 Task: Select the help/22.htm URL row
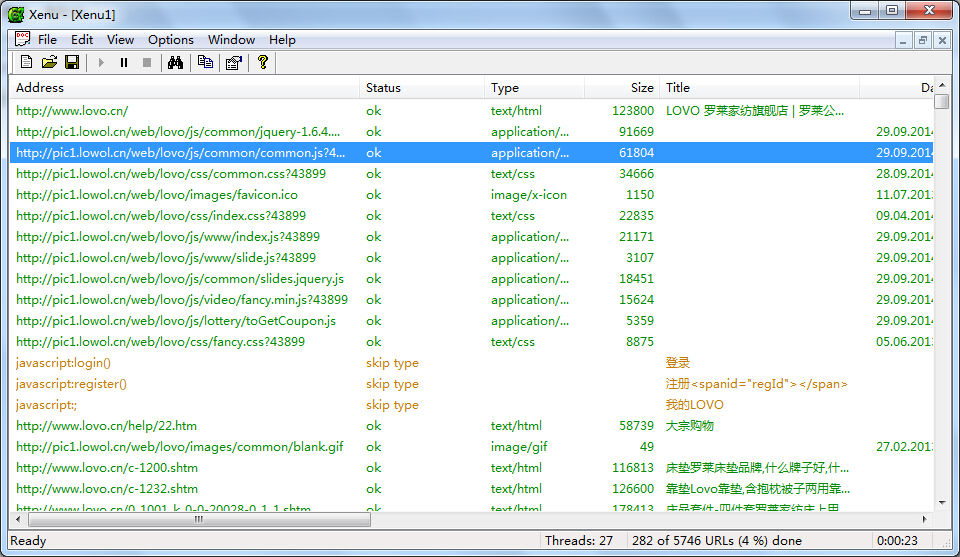(471, 426)
